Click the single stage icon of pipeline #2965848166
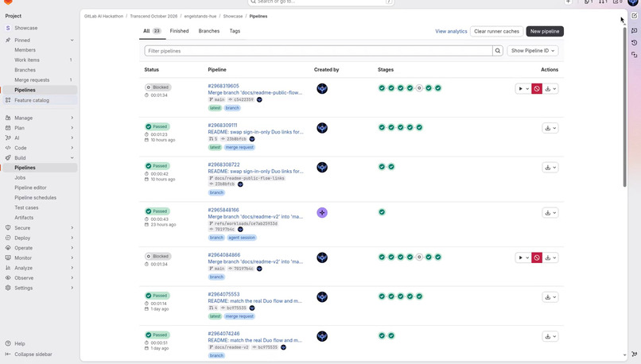This screenshot has width=641, height=364. [382, 212]
